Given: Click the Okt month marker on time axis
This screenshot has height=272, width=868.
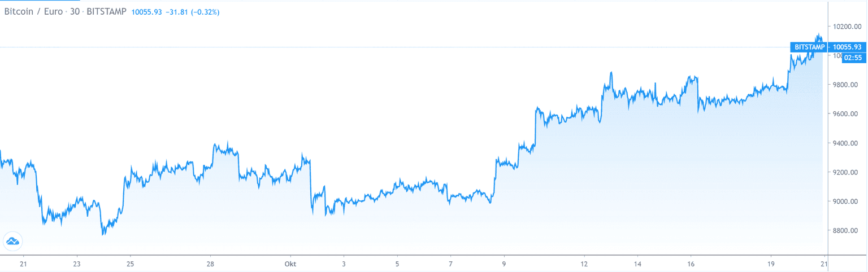Looking at the screenshot, I should [x=290, y=264].
